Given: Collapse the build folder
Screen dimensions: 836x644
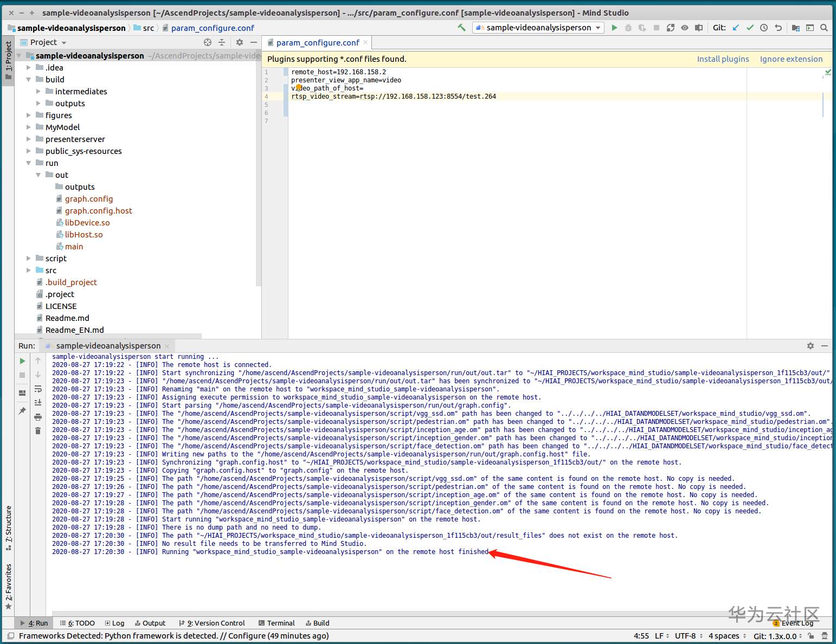Looking at the screenshot, I should pos(29,80).
